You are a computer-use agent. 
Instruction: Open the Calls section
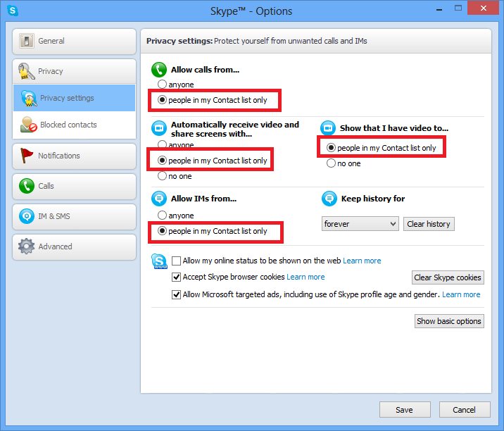pyautogui.click(x=74, y=186)
